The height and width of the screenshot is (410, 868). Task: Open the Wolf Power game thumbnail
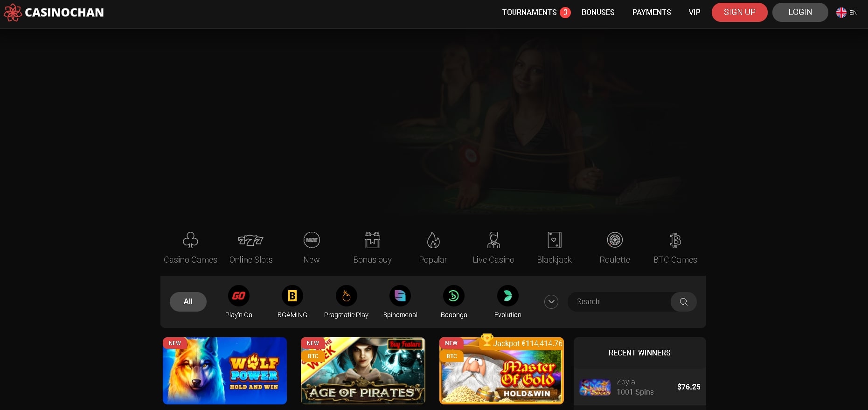coord(225,371)
